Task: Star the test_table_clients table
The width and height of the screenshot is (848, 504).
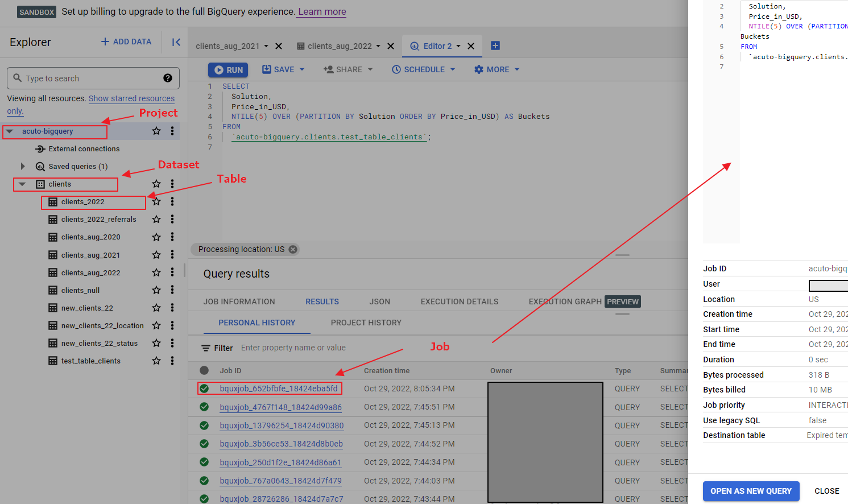Action: coord(156,361)
